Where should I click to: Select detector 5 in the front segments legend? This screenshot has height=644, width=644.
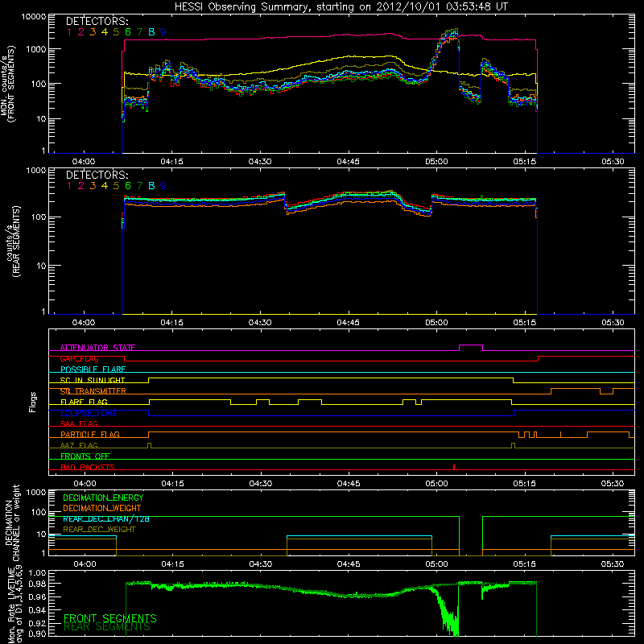(116, 32)
